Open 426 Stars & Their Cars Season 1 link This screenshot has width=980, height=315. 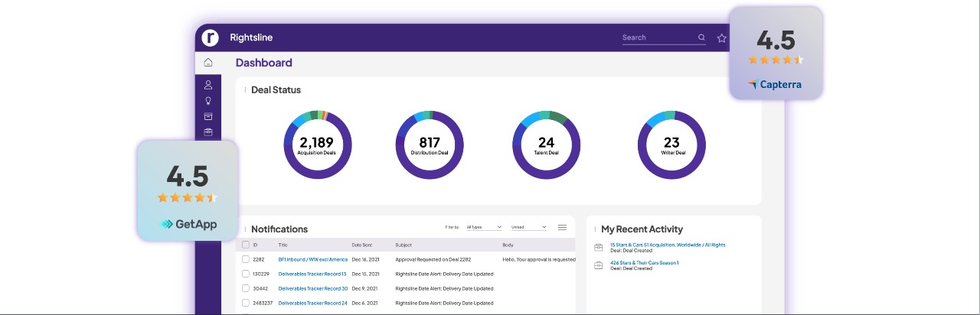coord(645,262)
